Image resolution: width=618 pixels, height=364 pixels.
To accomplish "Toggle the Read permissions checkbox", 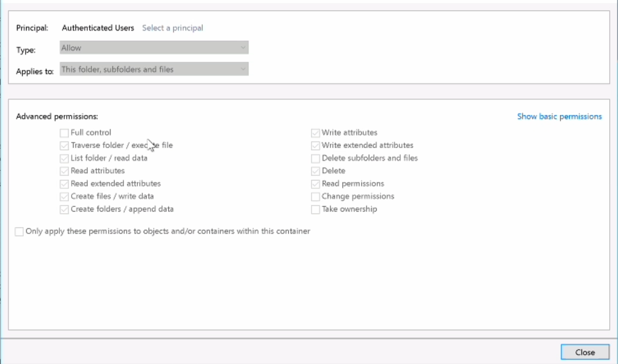I will (x=315, y=184).
